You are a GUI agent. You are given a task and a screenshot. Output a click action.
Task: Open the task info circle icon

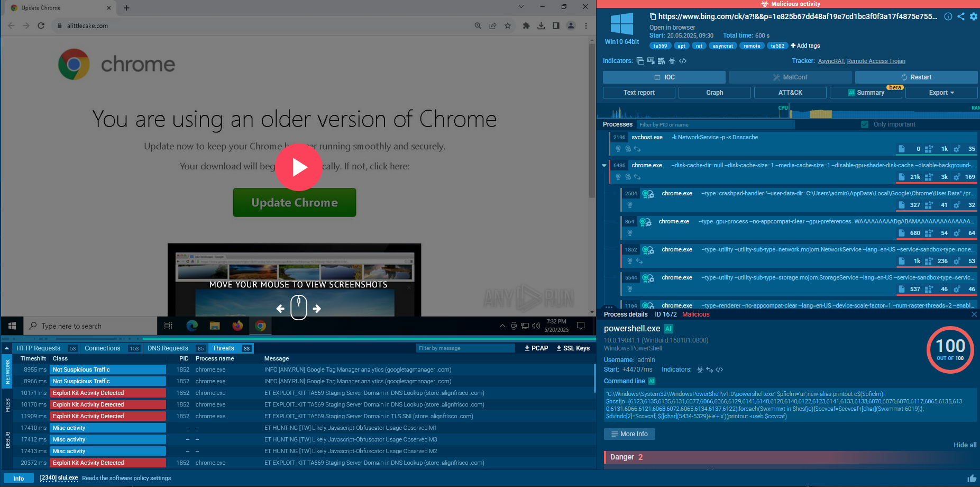click(948, 16)
